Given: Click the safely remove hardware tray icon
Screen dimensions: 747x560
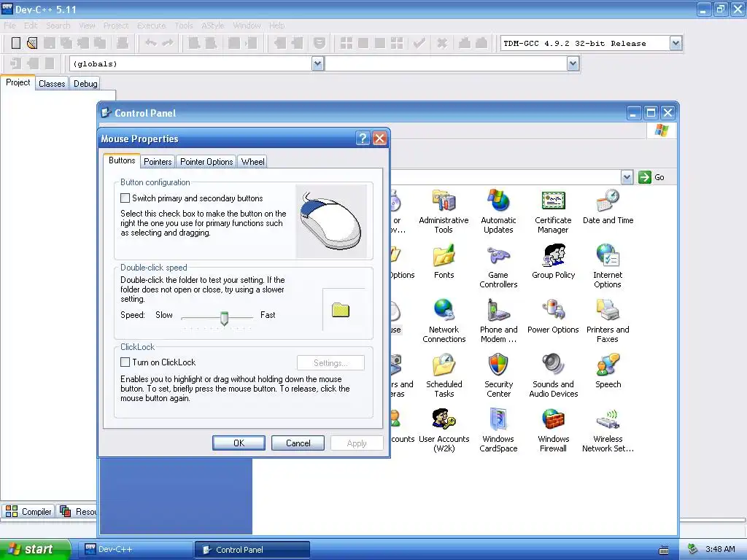Looking at the screenshot, I should pos(693,549).
